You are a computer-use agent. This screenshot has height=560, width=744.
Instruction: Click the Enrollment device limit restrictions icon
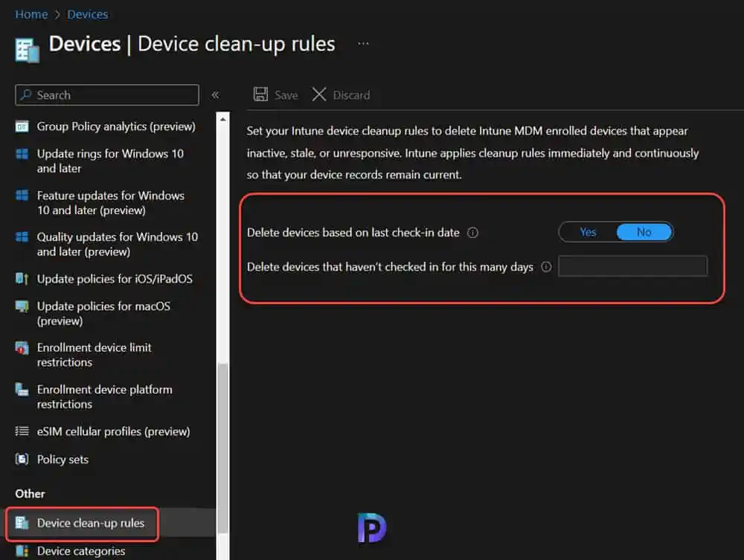click(x=22, y=348)
